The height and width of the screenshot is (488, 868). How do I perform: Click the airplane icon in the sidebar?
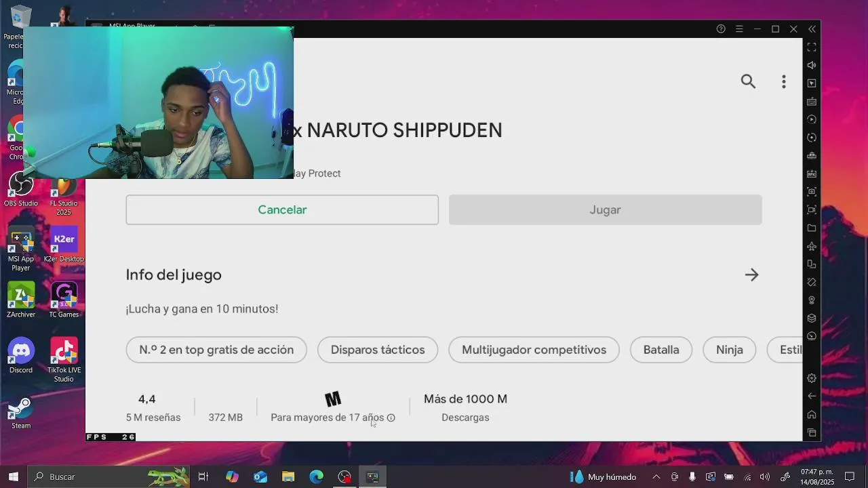(812, 246)
